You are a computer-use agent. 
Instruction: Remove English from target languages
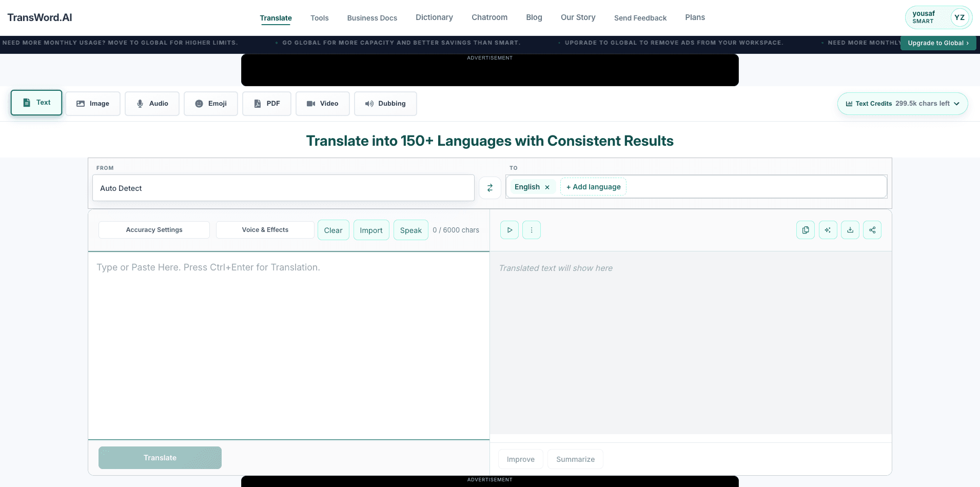[x=547, y=187]
